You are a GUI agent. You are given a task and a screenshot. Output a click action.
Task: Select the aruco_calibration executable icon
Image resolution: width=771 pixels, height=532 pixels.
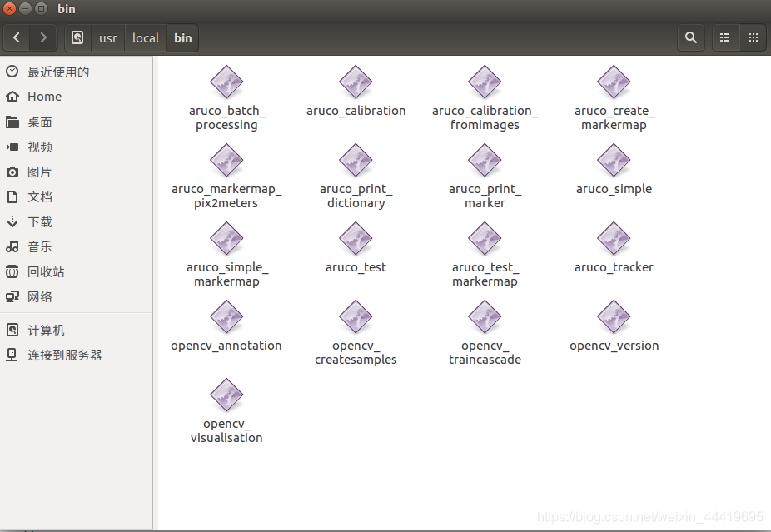(356, 82)
